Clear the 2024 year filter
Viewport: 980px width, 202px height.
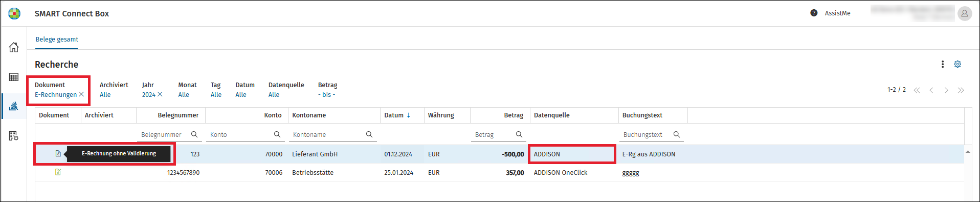pos(160,94)
